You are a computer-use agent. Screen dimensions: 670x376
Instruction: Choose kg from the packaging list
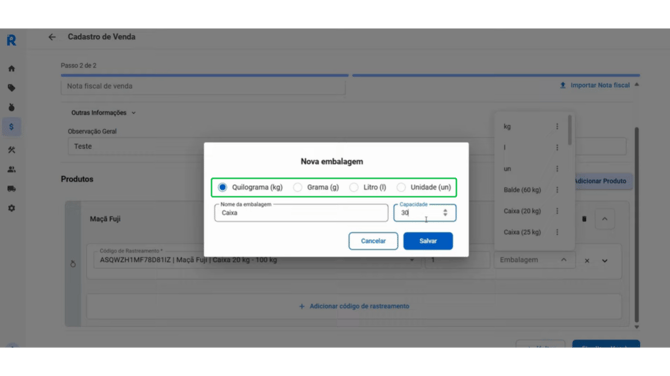coord(507,126)
